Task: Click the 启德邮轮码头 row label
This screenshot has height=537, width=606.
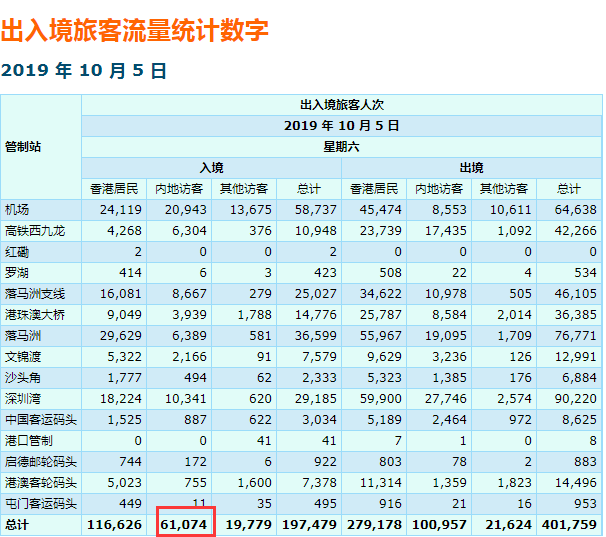Action: coord(41,462)
